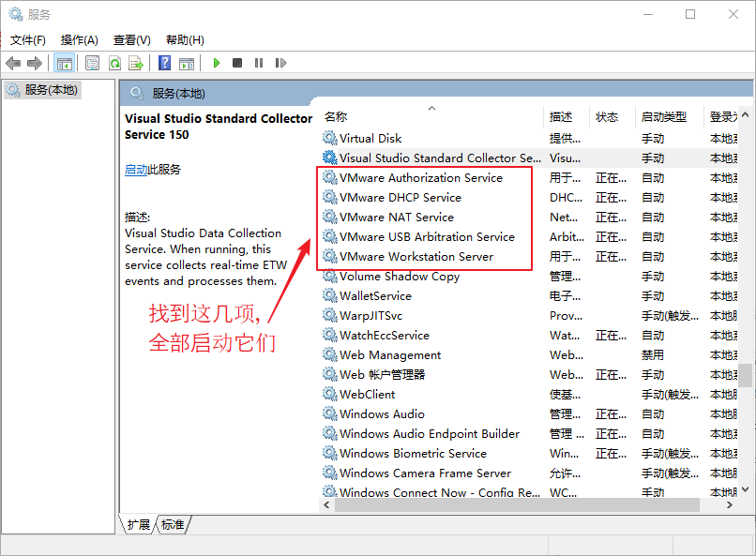Click the Forward arrow toolbar icon

click(35, 63)
